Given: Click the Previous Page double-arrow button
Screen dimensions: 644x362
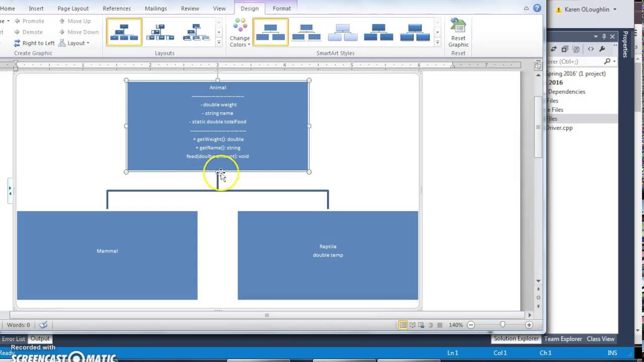Looking at the screenshot, I should pyautogui.click(x=538, y=289).
